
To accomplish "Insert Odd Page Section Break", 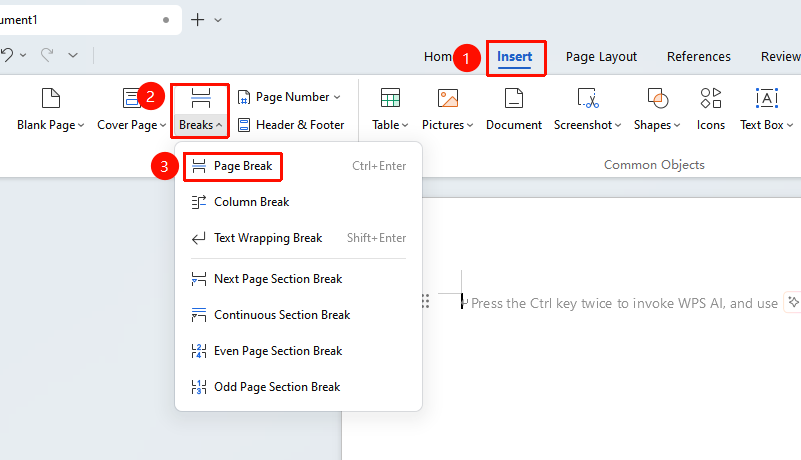I will [298, 387].
